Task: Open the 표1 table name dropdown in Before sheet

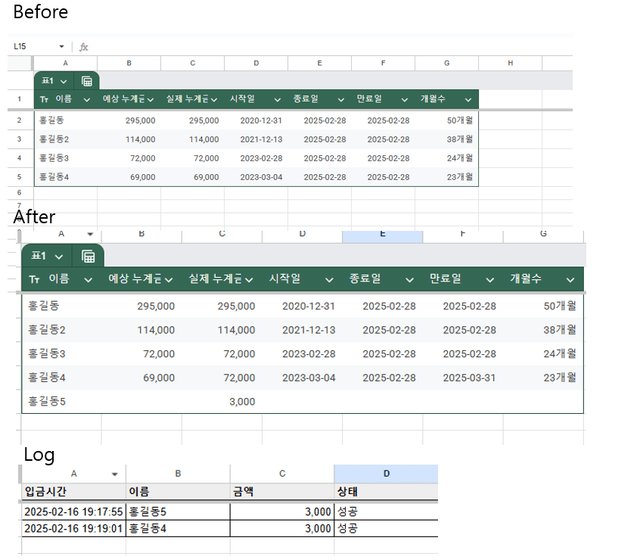Action: pos(64,81)
